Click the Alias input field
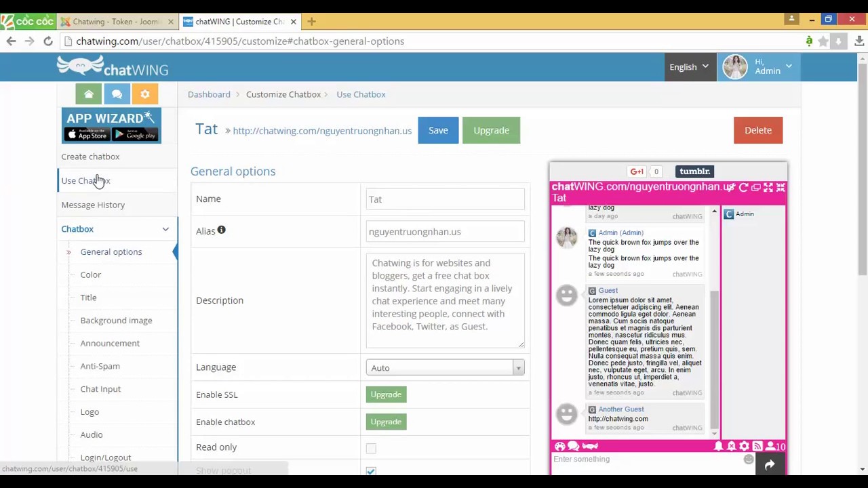This screenshot has height=488, width=868. point(445,232)
